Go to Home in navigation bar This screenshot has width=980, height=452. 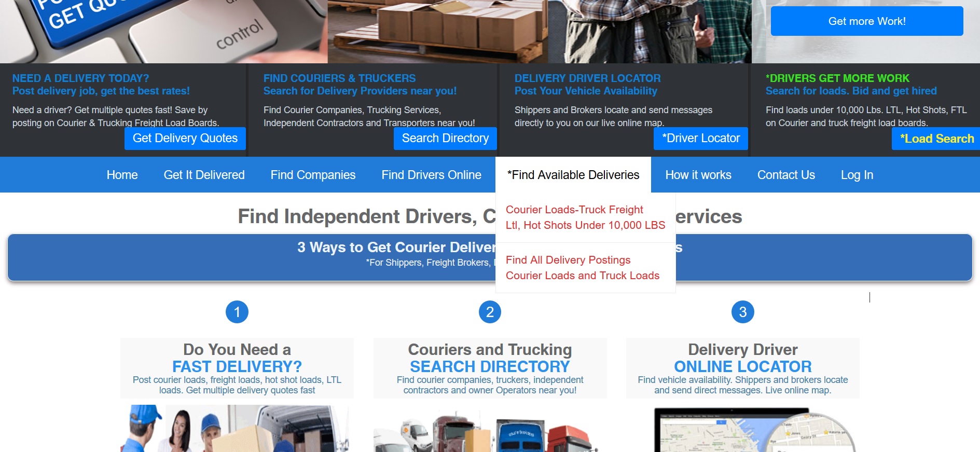(x=122, y=175)
